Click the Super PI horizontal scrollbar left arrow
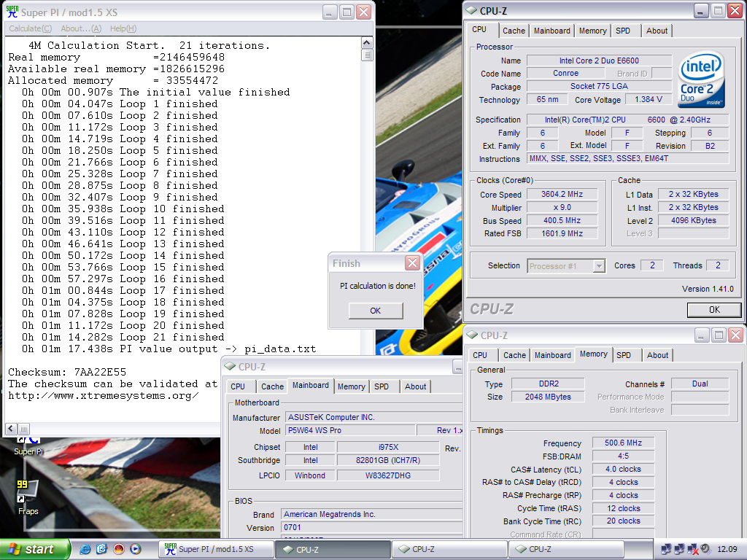Image resolution: width=747 pixels, height=560 pixels. tap(12, 429)
